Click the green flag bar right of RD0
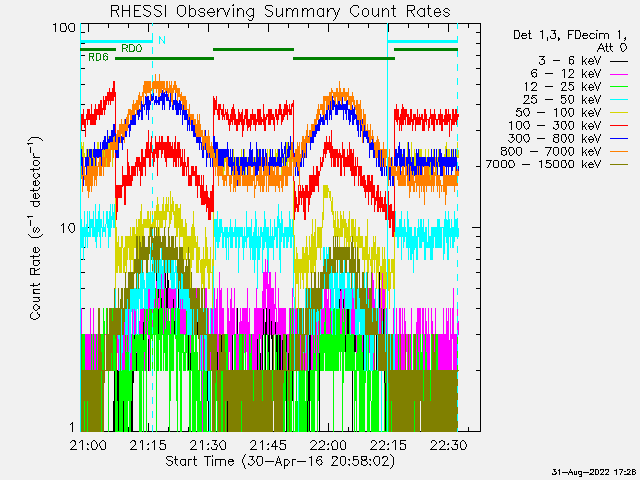Screen dimensions: 640x480 [x=253, y=50]
